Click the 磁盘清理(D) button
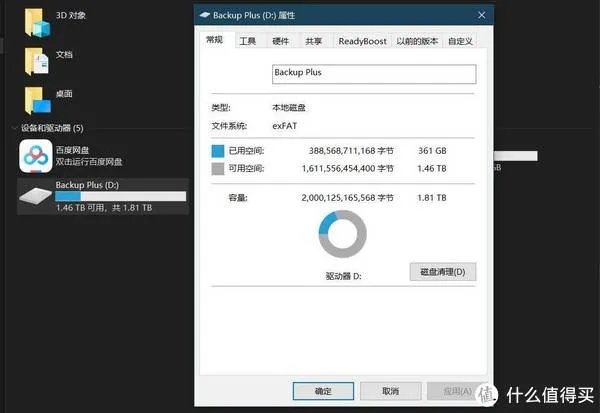The image size is (600, 413). (443, 272)
